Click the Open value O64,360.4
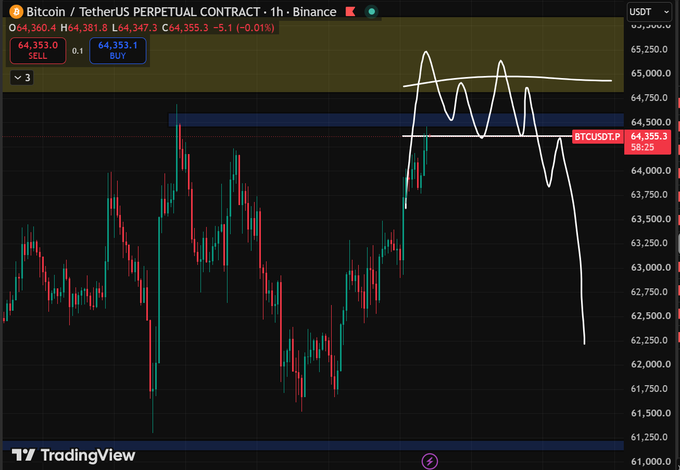The width and height of the screenshot is (680, 470). (33, 28)
